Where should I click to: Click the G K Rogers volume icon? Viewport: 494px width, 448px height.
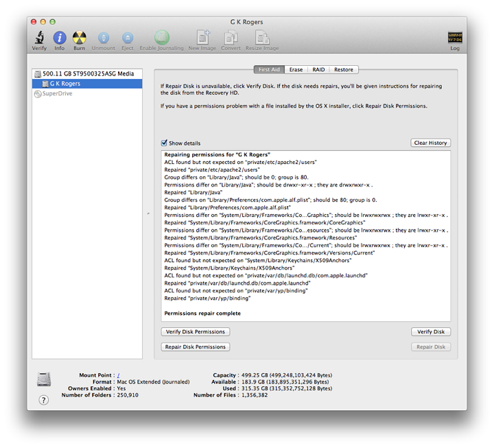(45, 84)
